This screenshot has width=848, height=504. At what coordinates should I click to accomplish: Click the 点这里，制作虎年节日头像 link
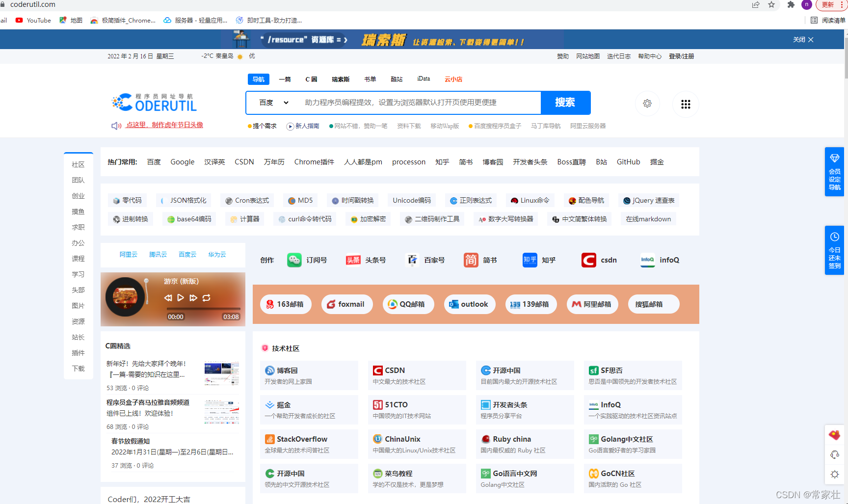click(x=164, y=125)
